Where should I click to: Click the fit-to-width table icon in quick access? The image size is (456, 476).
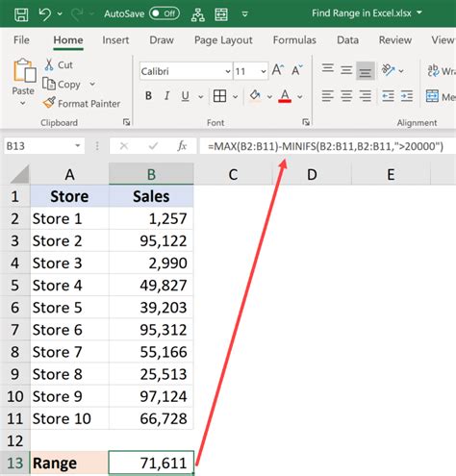221,14
